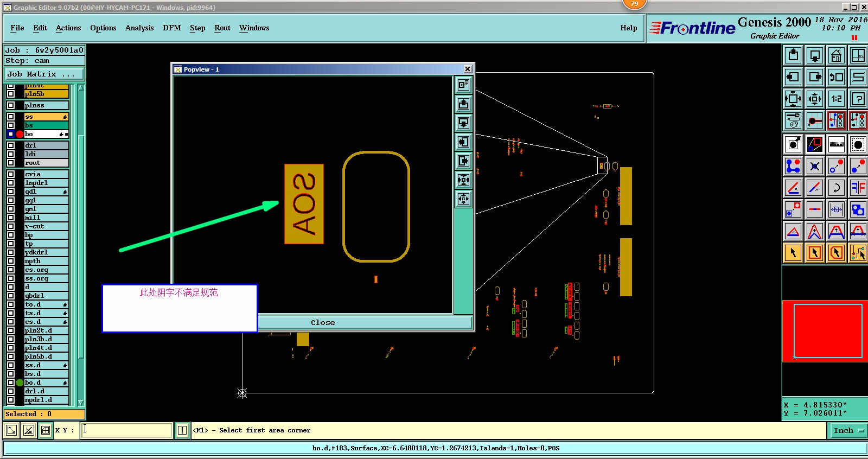Image resolution: width=868 pixels, height=459 pixels.
Task: Click the red-blue angled line icon
Action: (815, 188)
